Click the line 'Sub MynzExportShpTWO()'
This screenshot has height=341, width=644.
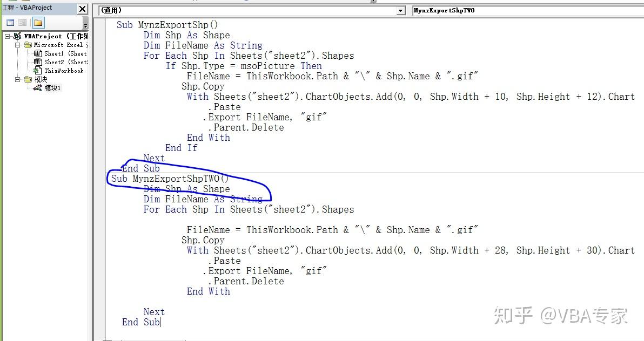[170, 179]
